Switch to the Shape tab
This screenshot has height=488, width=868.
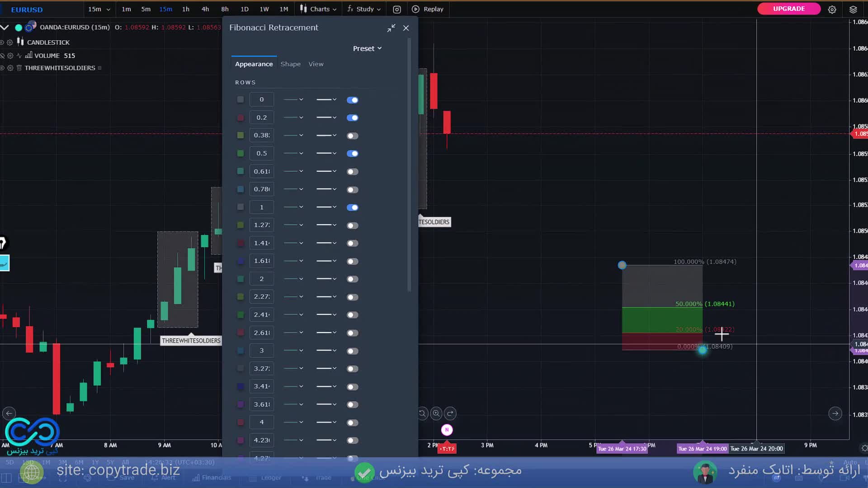pyautogui.click(x=290, y=64)
